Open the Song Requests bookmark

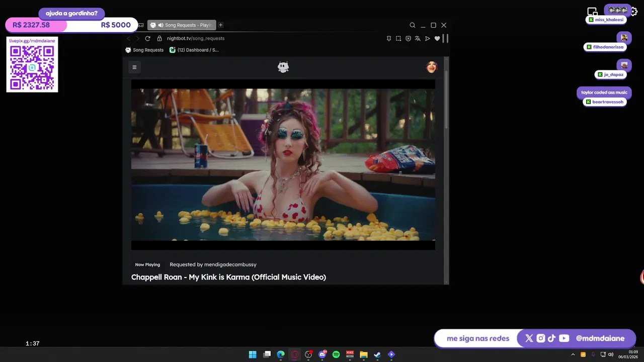tap(144, 50)
